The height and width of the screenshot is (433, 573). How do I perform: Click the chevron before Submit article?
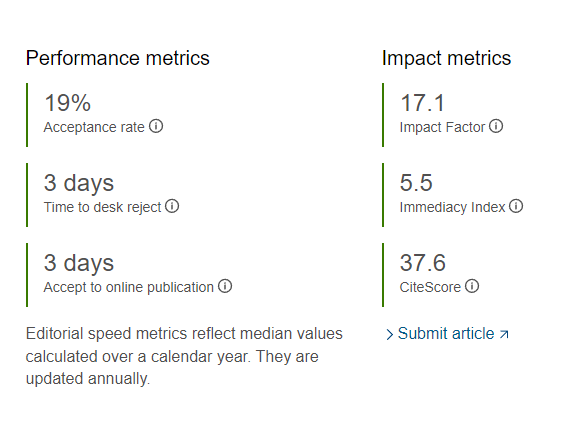point(390,334)
